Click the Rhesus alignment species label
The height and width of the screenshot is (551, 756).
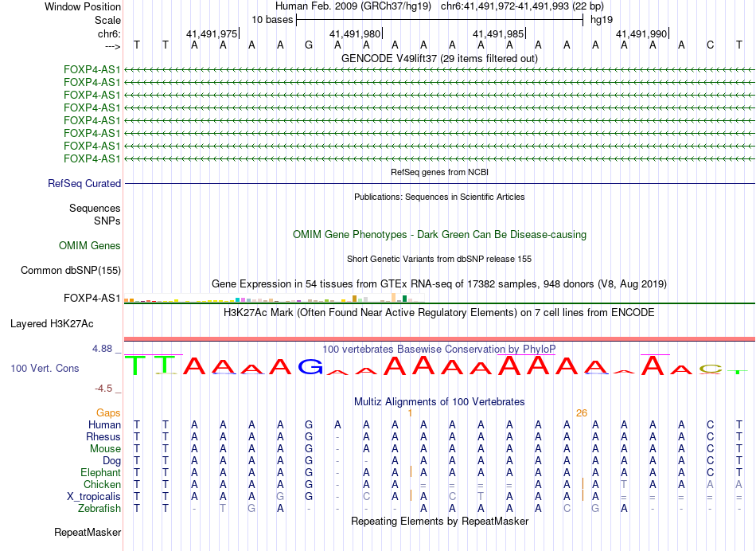pos(103,436)
